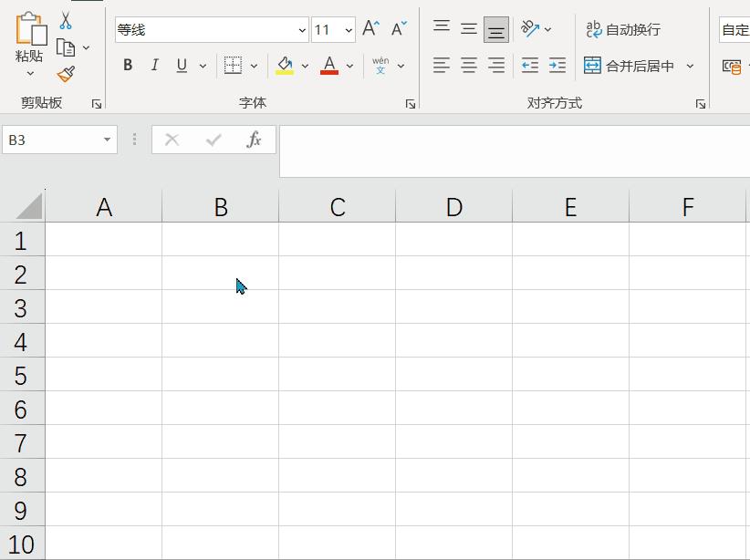
Task: Expand the Name Box dropdown arrow
Action: click(x=107, y=140)
